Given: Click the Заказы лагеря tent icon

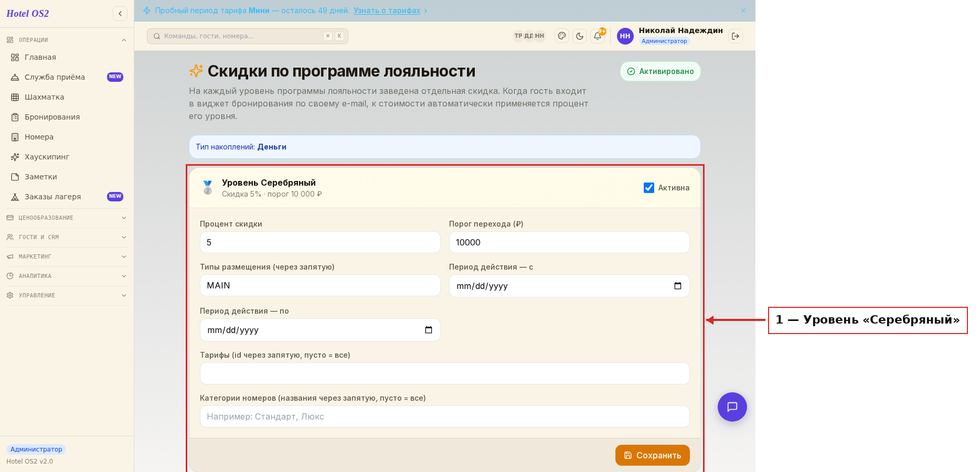Looking at the screenshot, I should coord(15,197).
